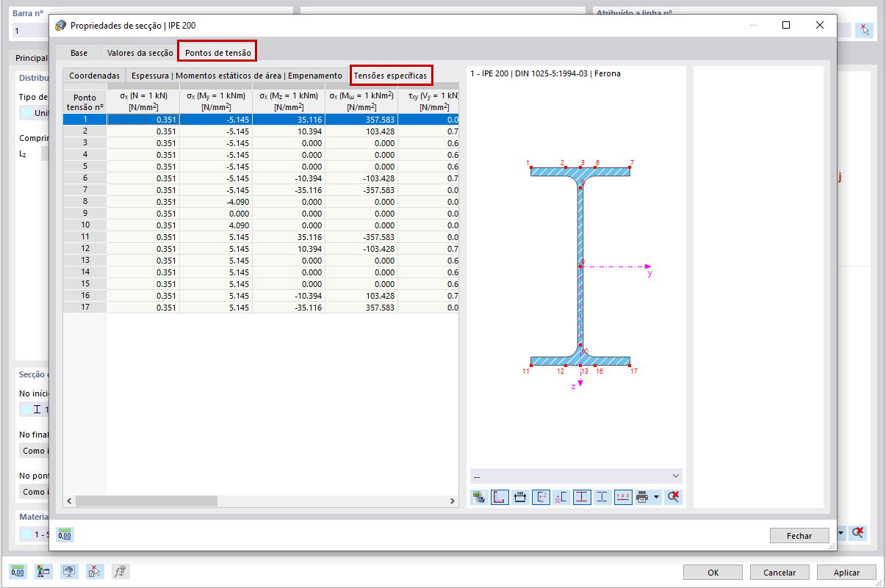Toggle the shear center SC icon
The width and height of the screenshot is (886, 588).
[561, 497]
